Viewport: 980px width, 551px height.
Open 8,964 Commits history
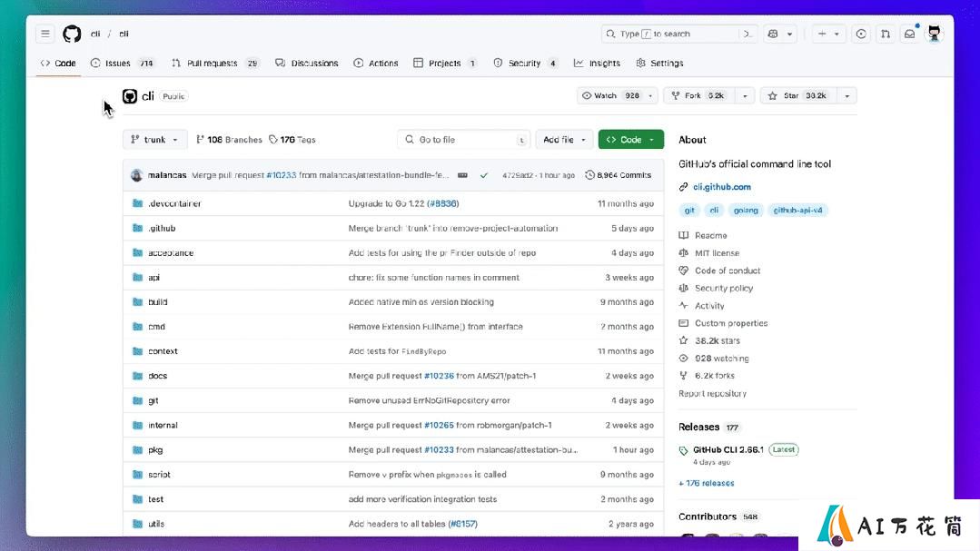(x=619, y=175)
